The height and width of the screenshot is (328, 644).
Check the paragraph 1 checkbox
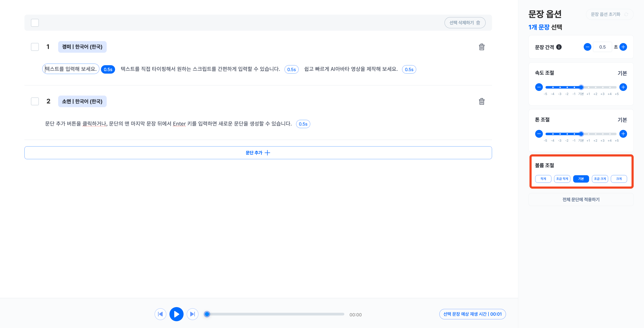click(35, 47)
